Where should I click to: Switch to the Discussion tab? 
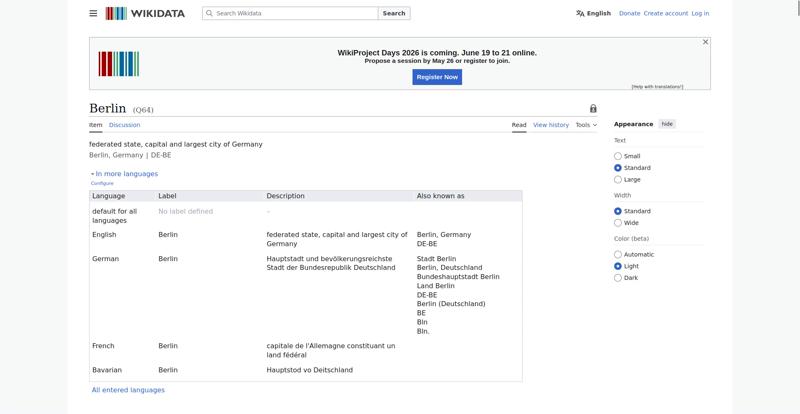click(124, 125)
